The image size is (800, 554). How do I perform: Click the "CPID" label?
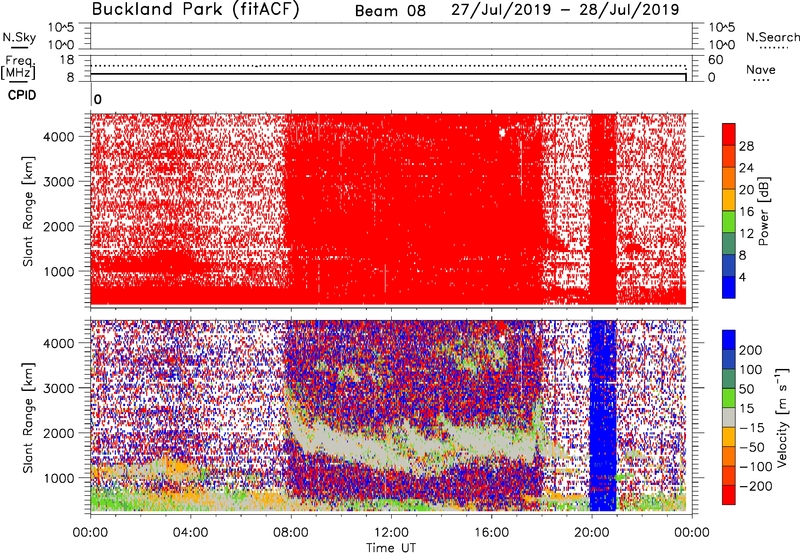click(22, 95)
